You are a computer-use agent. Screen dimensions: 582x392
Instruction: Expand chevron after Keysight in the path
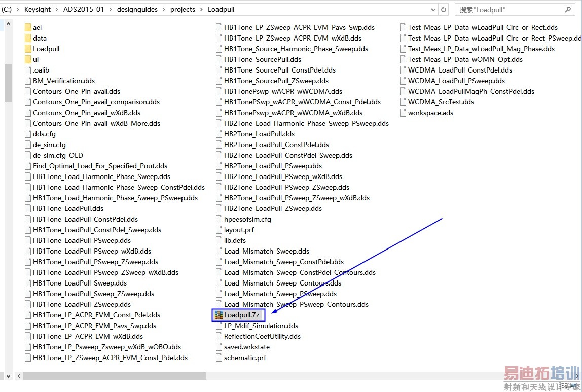(x=57, y=9)
